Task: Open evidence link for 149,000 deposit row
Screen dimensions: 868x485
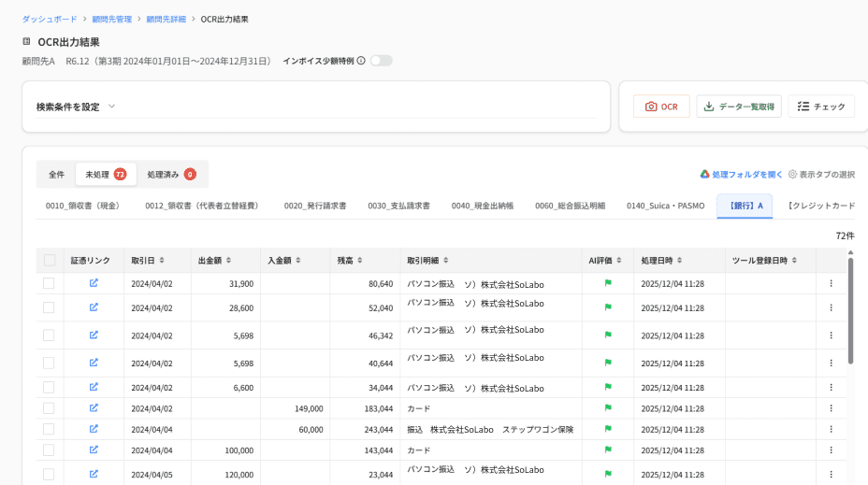Action: click(94, 407)
